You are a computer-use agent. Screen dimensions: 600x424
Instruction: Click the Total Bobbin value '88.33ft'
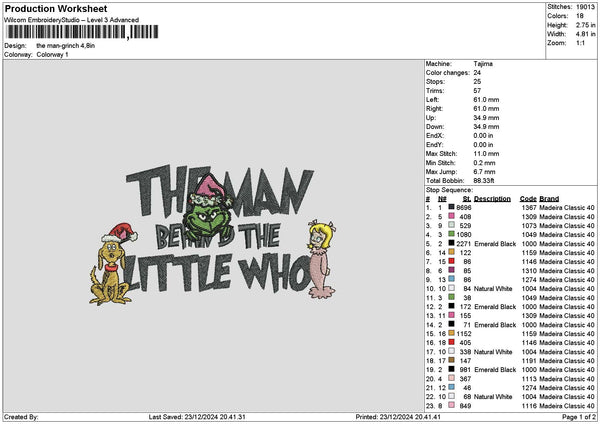484,181
